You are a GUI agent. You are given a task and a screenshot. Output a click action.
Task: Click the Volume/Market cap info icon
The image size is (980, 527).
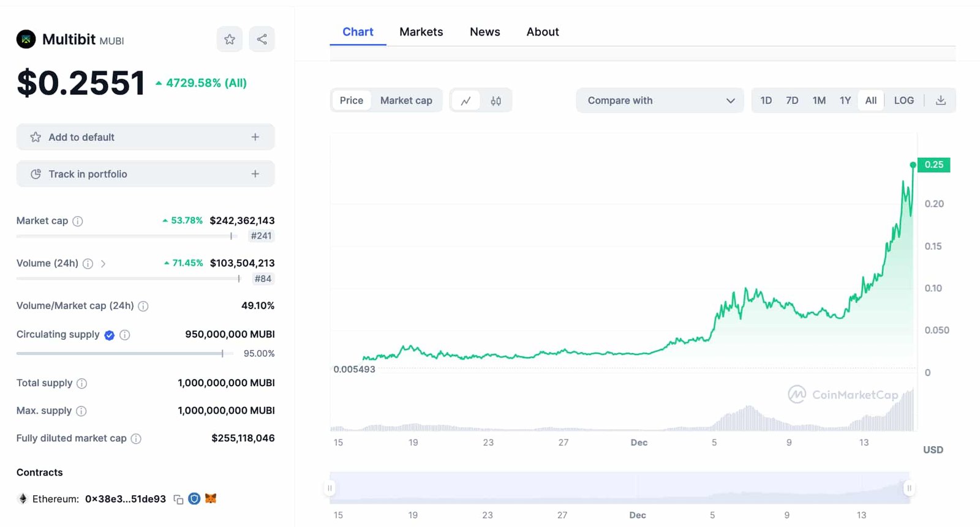coord(143,306)
